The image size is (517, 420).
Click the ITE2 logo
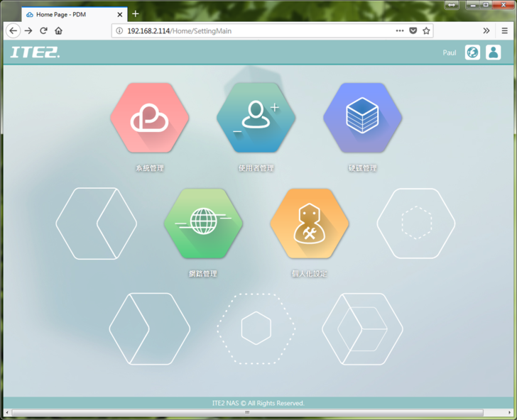35,52
